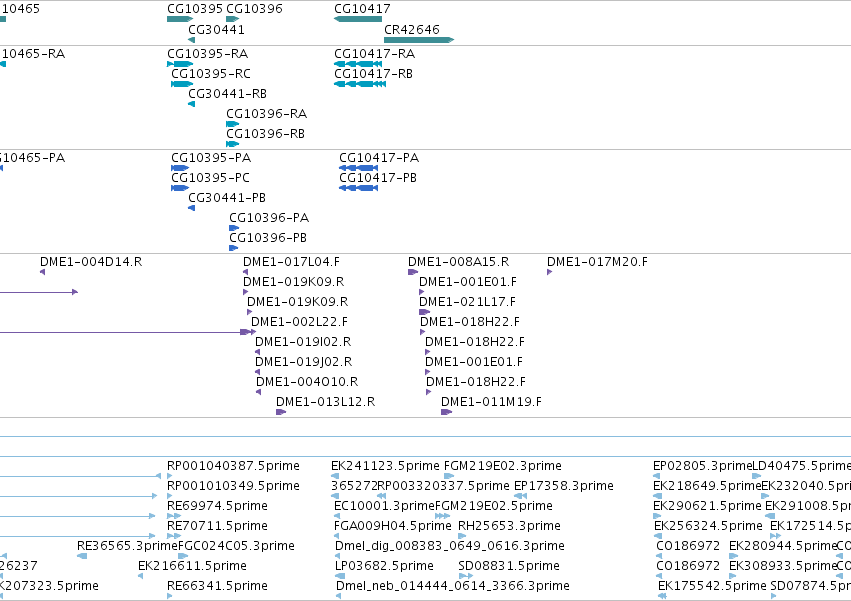Click protein CG10395-PC label

pyautogui.click(x=211, y=178)
